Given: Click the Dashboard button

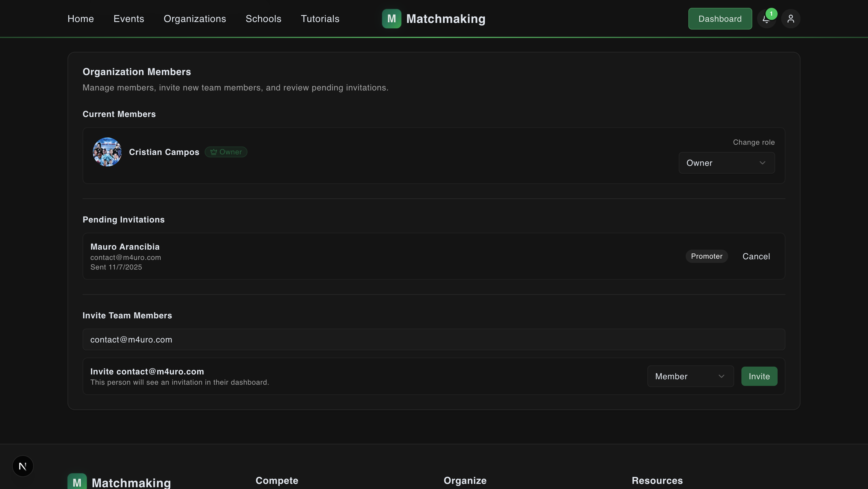Looking at the screenshot, I should coord(720,19).
